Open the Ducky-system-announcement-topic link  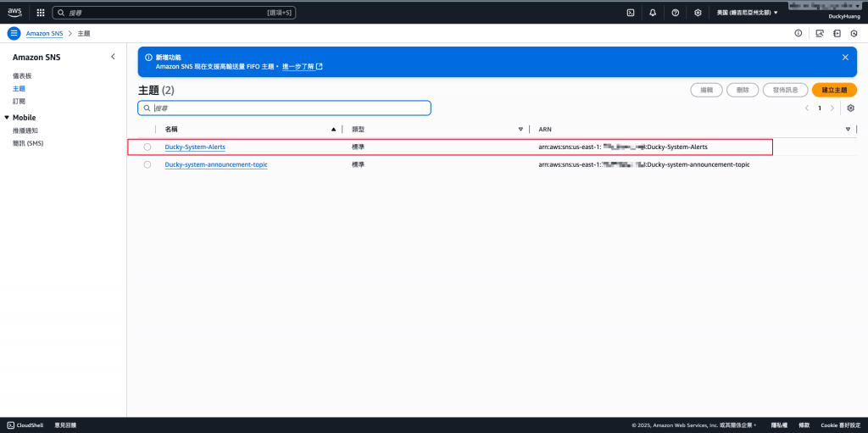[x=216, y=164]
